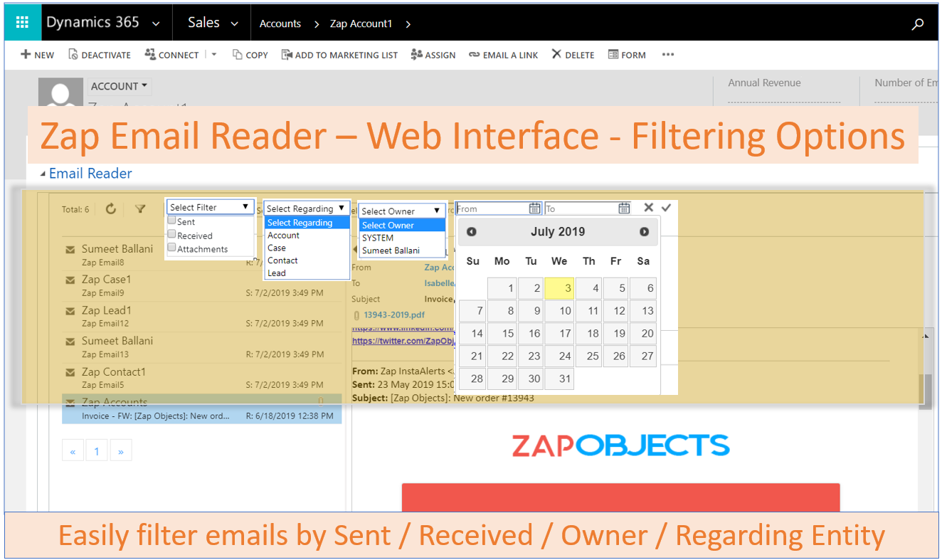The height and width of the screenshot is (560, 942).
Task: Expand the Dynamics 365 dropdown
Action: 156,24
